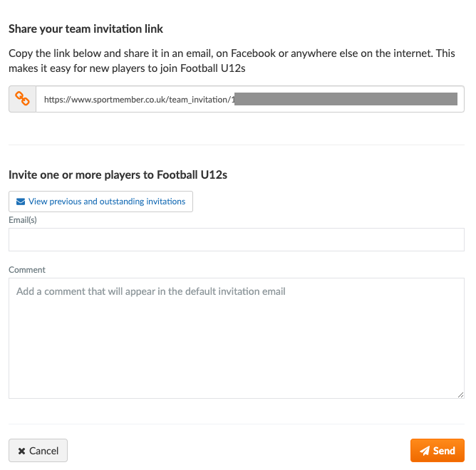Click the 'Add a comment' placeholder text

pos(151,291)
